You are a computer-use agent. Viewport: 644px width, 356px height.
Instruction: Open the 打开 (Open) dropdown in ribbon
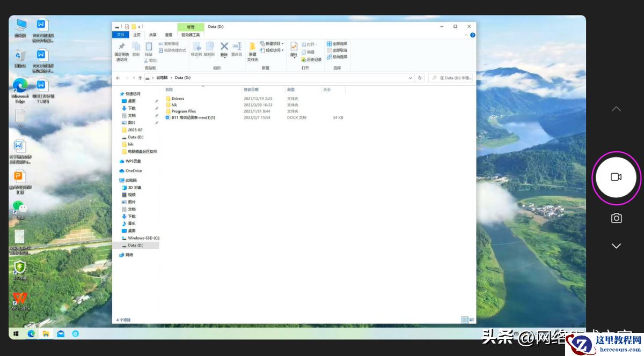[x=309, y=44]
